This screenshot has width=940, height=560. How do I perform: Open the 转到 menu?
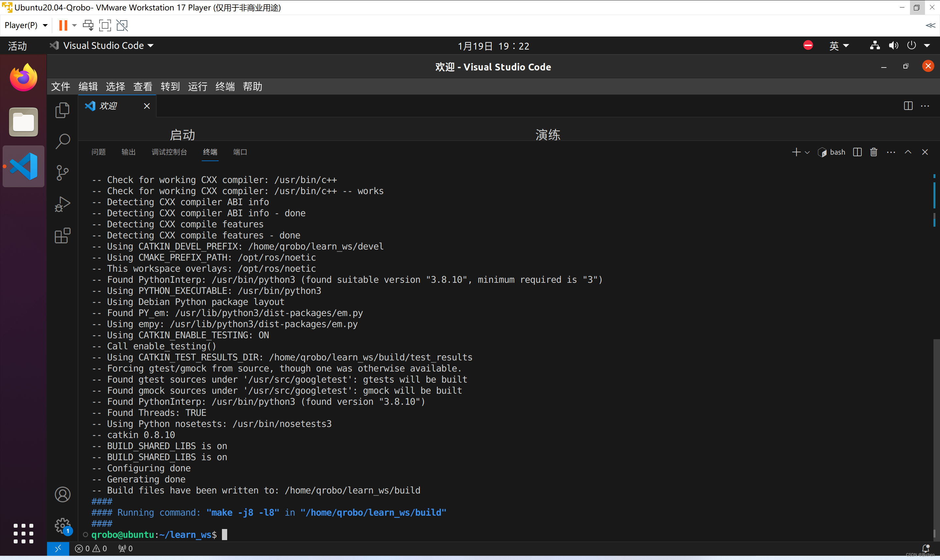170,86
